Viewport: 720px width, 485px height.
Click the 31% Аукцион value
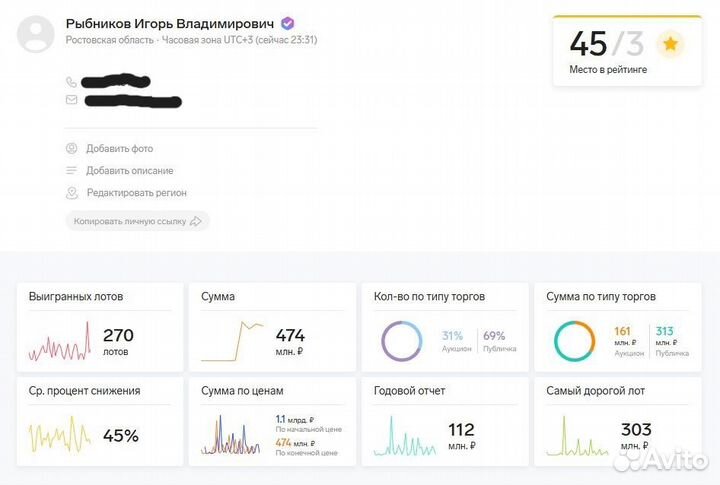[x=456, y=341]
